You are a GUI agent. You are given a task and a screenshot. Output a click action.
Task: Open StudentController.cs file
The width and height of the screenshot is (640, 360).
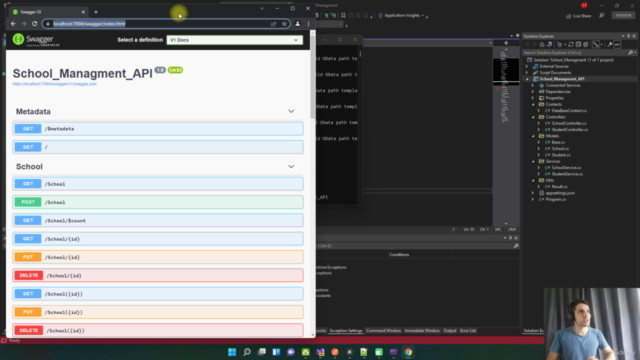[x=570, y=129]
